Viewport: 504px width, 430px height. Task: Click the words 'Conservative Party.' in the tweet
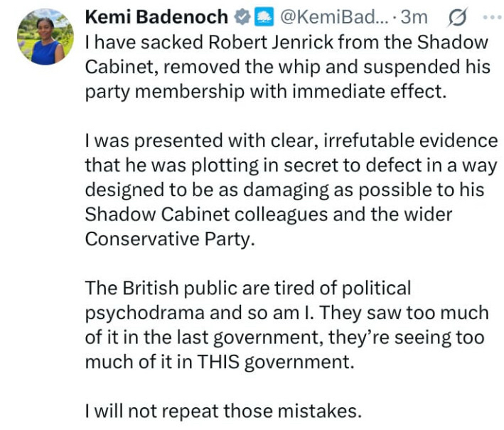[169, 240]
